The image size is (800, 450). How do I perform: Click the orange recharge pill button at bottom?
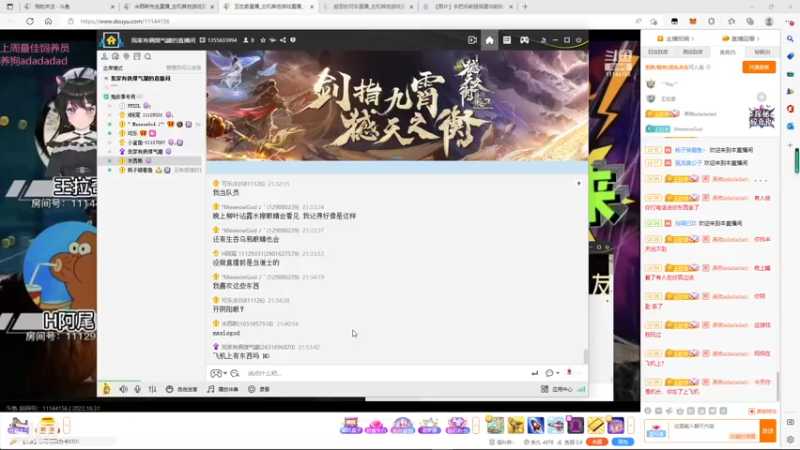click(x=596, y=442)
